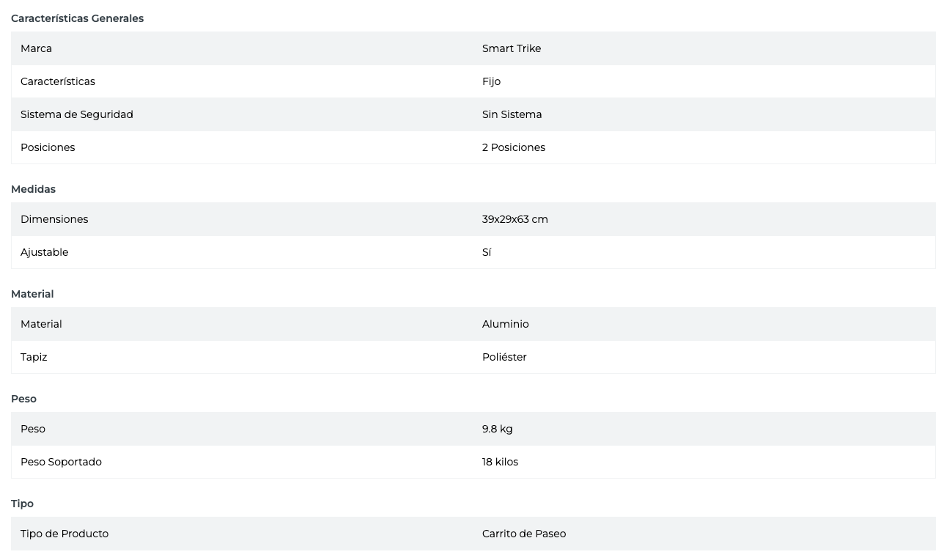Click the Material section heading
This screenshot has height=560, width=944.
32,294
